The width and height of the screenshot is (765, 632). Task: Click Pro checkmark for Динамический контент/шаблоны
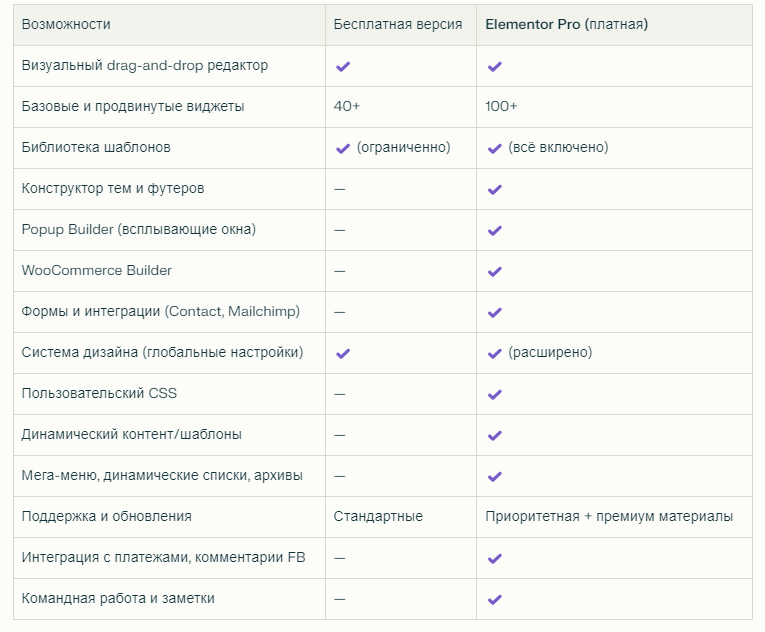coord(494,435)
